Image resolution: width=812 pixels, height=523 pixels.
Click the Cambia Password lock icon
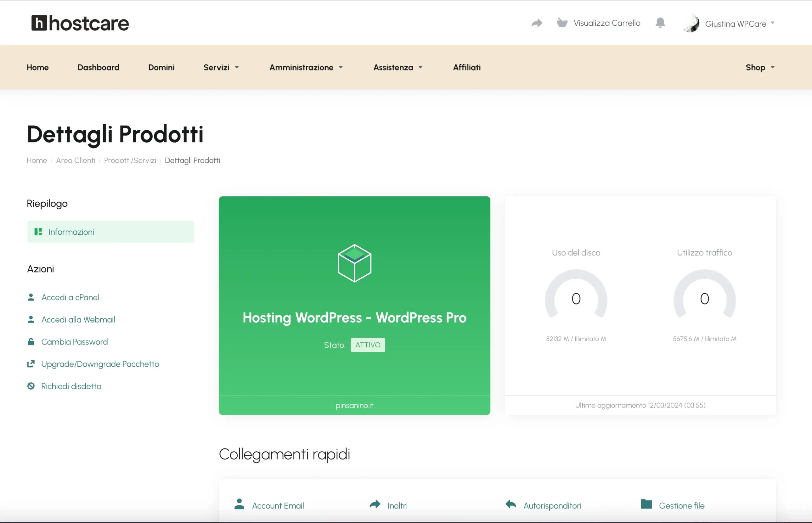[x=31, y=342]
